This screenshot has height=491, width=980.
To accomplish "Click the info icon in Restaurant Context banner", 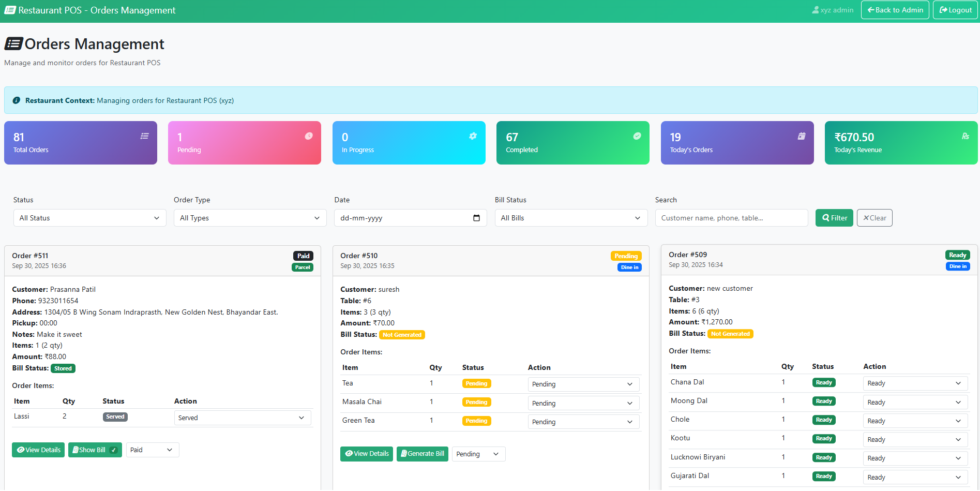I will tap(16, 100).
